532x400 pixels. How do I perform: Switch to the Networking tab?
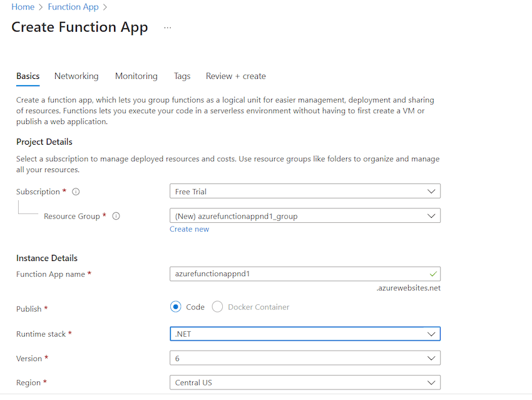76,76
